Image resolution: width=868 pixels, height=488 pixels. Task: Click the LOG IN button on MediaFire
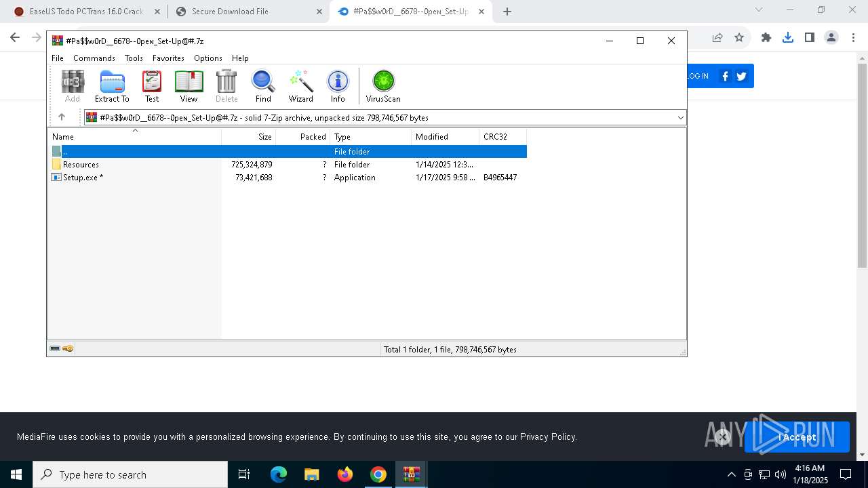coord(698,76)
